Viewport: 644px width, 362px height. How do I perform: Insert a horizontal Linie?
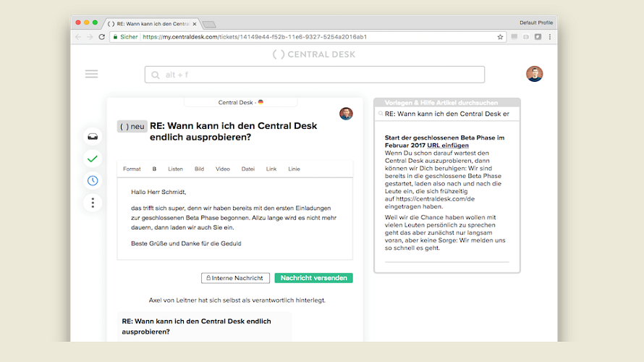click(294, 169)
